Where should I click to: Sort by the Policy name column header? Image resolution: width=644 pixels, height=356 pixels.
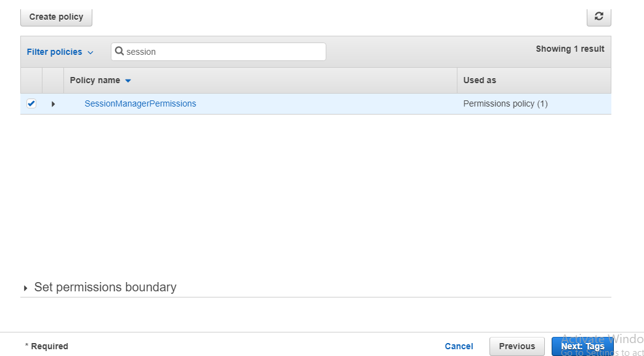(x=95, y=81)
